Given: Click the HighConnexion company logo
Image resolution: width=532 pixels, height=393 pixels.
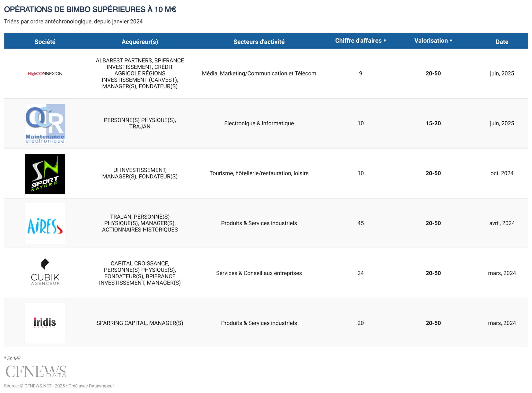Looking at the screenshot, I should (45, 74).
